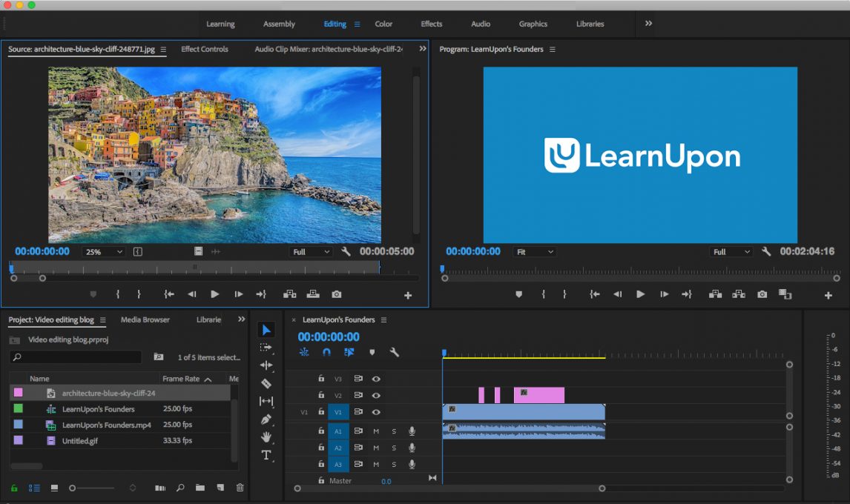The image size is (850, 504).
Task: Expand the overflow workspaces chevron
Action: point(648,23)
